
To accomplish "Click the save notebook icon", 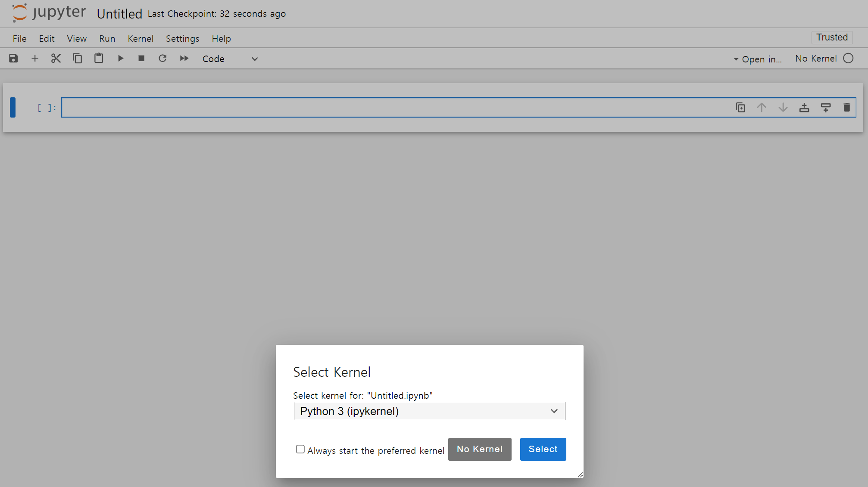I will (13, 59).
